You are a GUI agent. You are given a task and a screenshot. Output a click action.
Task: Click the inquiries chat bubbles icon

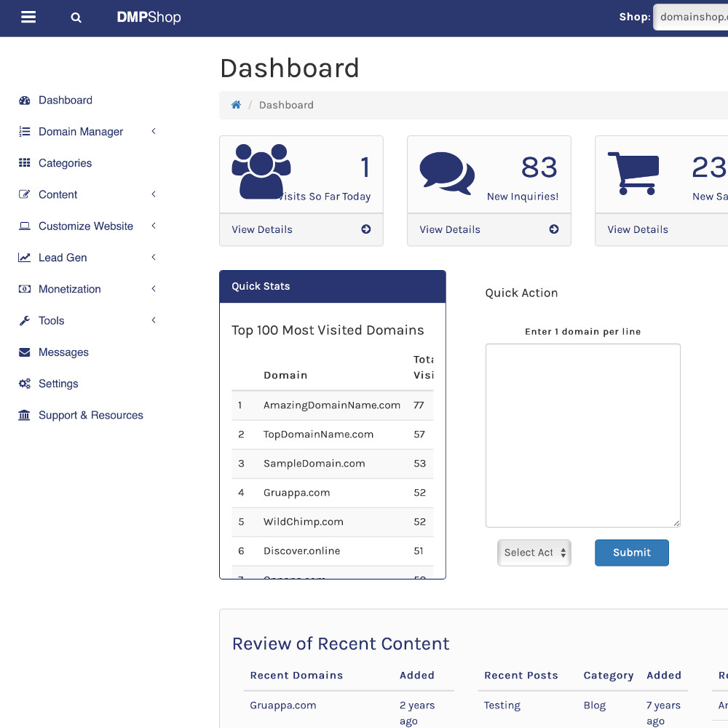447,173
